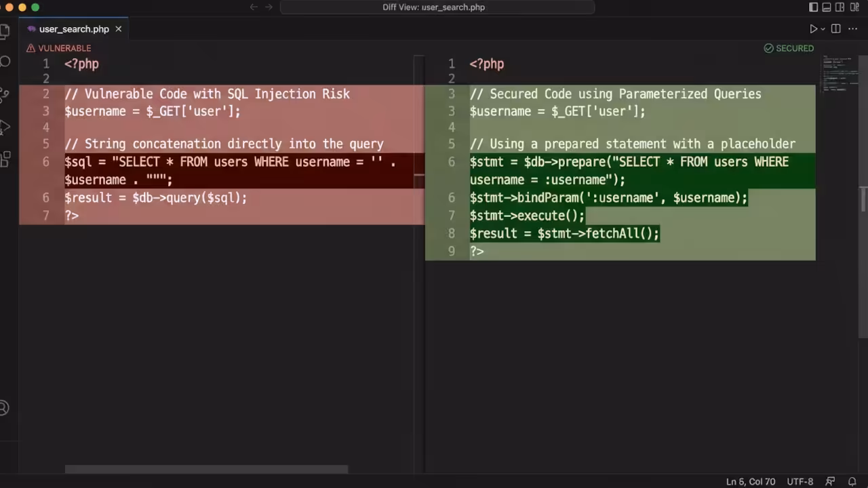This screenshot has height=488, width=868.
Task: Click '<?php' in the left vulnerable pane
Action: (x=82, y=64)
